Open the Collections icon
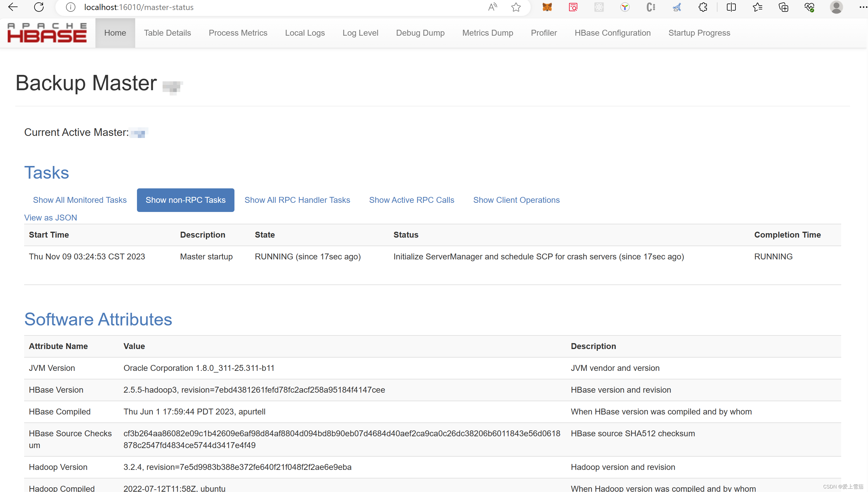The width and height of the screenshot is (868, 492). 783,7
